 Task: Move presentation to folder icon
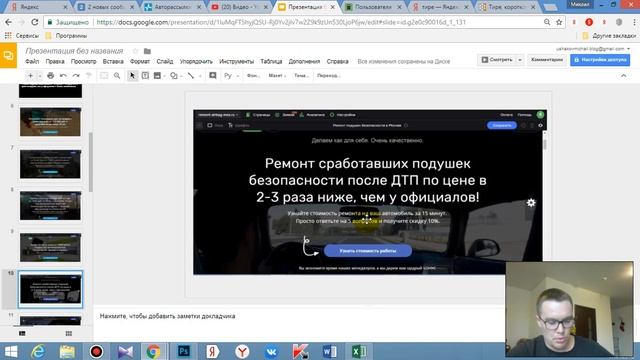(x=147, y=51)
